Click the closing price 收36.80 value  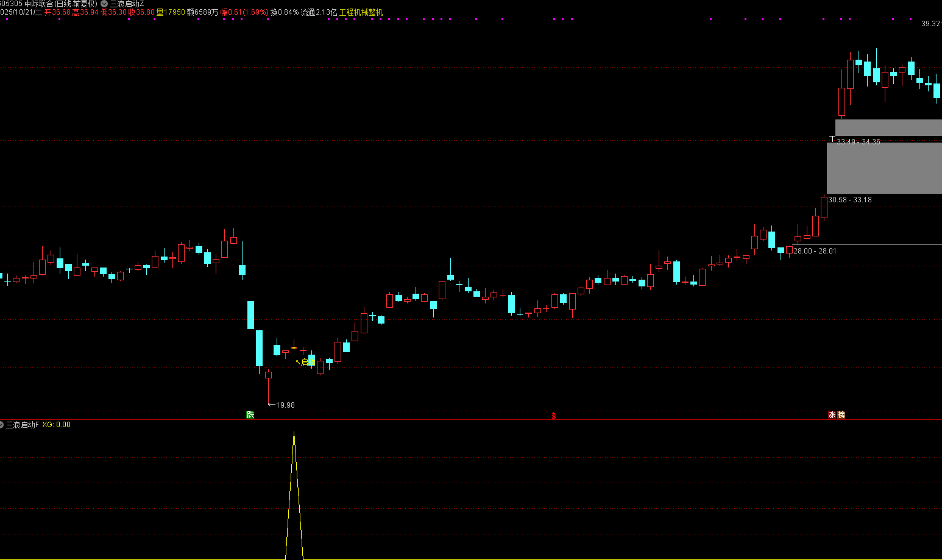point(141,12)
